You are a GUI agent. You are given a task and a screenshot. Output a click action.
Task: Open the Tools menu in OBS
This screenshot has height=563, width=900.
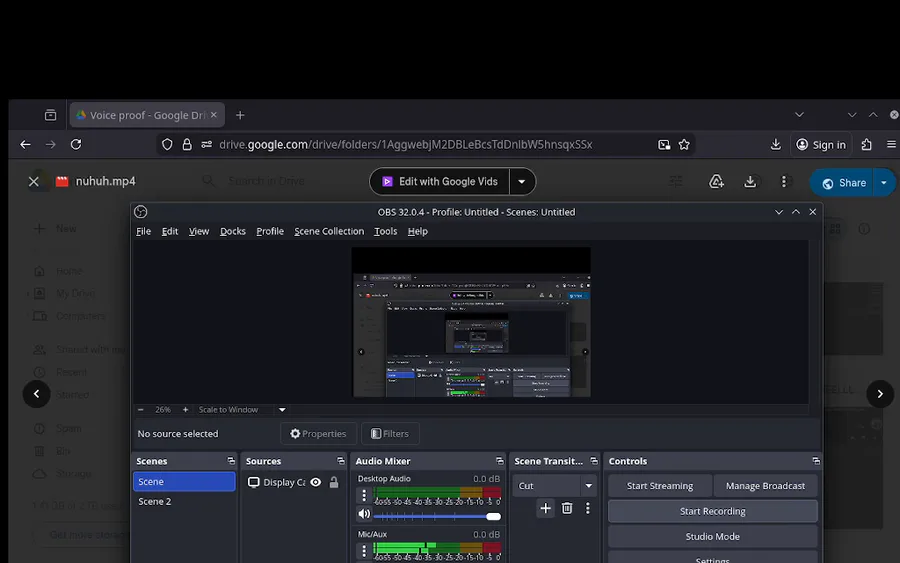385,231
